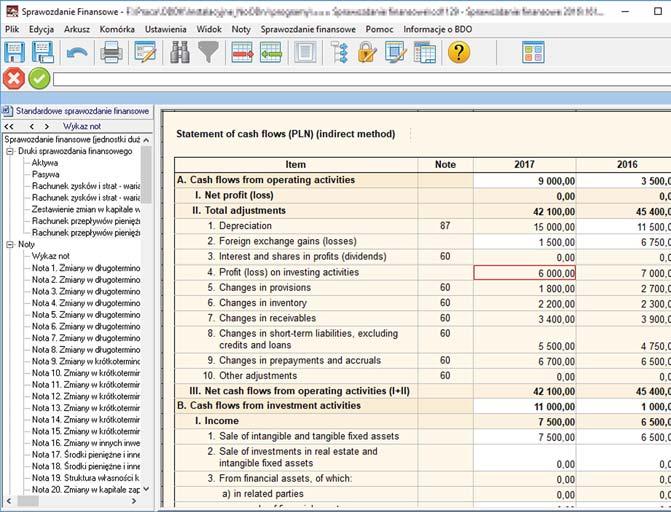Open the Sprawozdanie finansowe menu
The image size is (671, 512).
click(x=308, y=29)
